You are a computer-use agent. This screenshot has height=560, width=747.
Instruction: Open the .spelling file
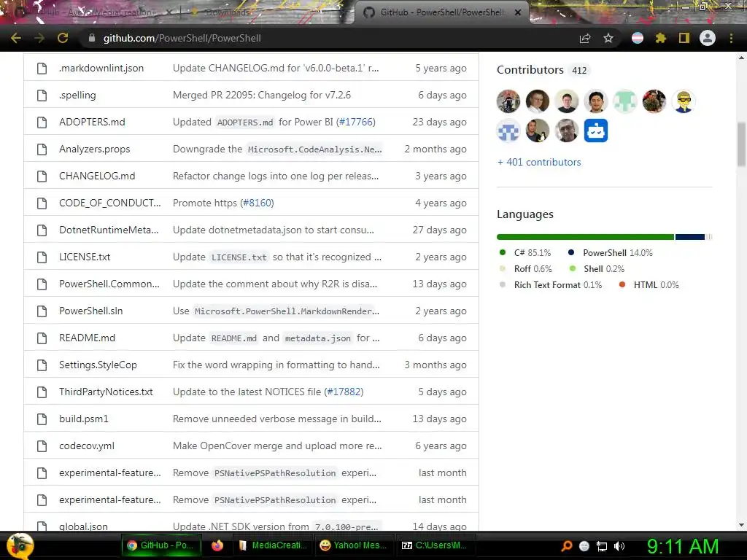[x=77, y=96]
